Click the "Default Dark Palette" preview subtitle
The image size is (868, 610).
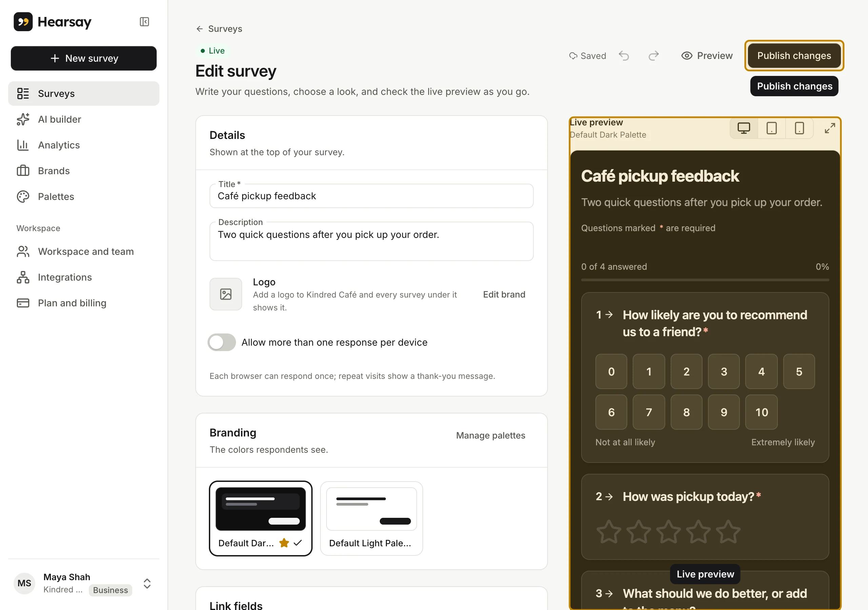(608, 135)
